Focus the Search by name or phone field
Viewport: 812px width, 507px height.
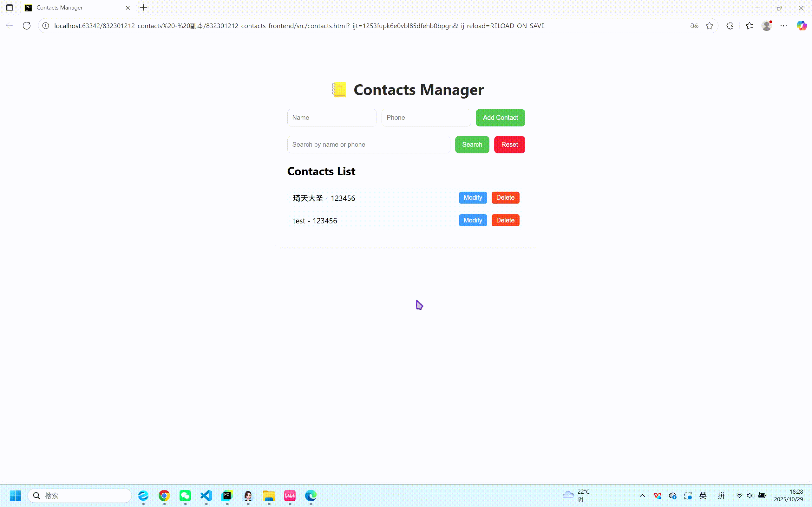click(369, 144)
